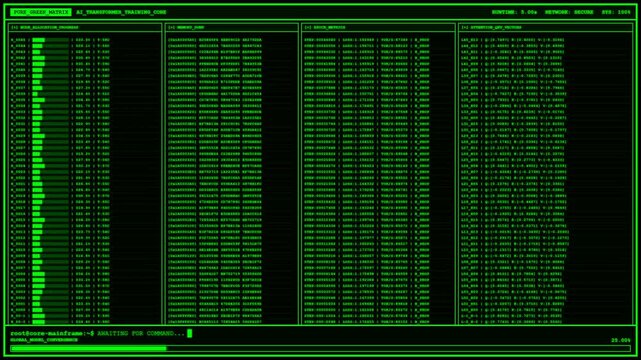Image resolution: width=641 pixels, height=360 pixels.
Task: Expand the [+] marker of the MEMORY_DUMP panel
Action: 171,27
